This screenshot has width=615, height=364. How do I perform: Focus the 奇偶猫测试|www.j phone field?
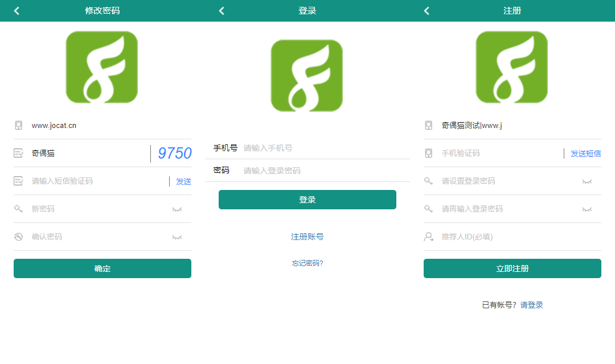tap(521, 125)
